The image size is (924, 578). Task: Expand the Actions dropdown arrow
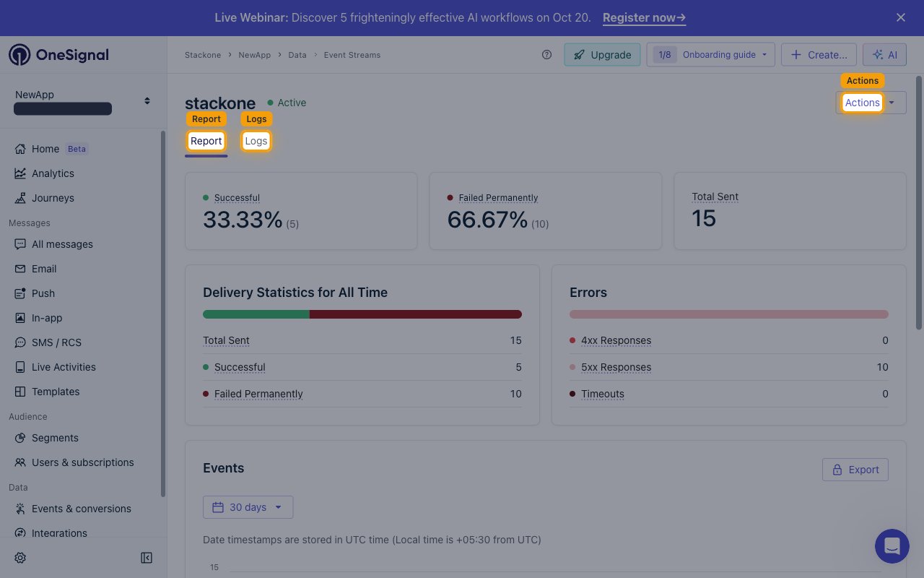click(892, 103)
